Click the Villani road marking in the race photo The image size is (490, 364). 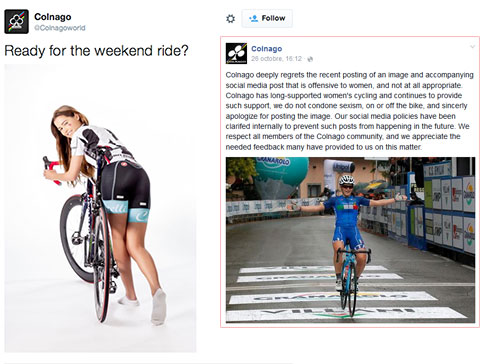tap(345, 314)
